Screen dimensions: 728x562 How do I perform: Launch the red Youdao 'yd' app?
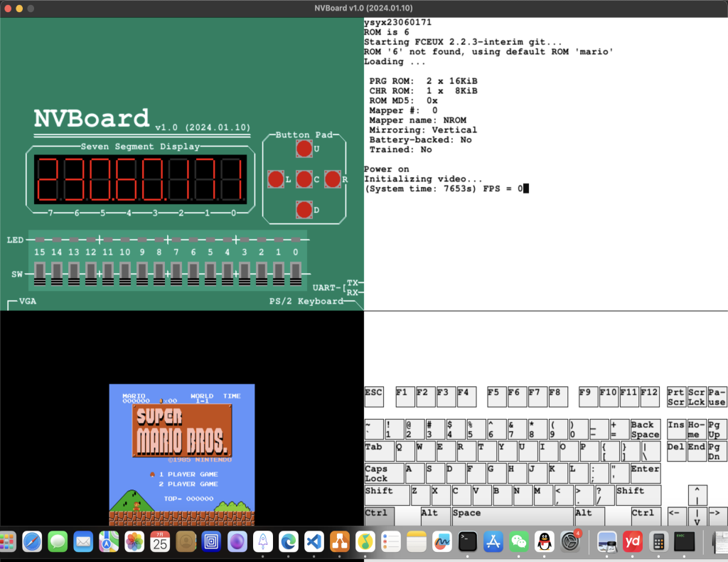[x=632, y=541]
